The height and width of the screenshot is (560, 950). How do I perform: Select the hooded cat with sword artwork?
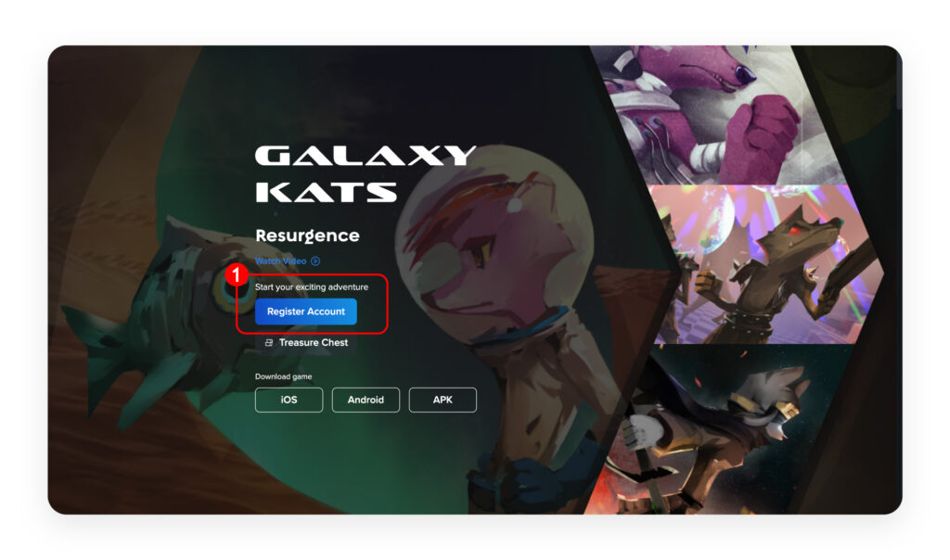click(x=715, y=430)
